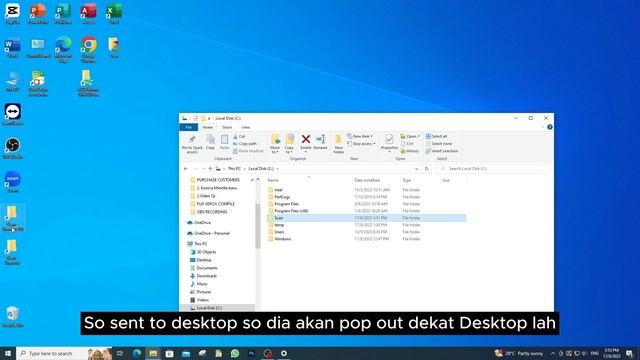Click the Up one level arrow
Viewport: 640px width, 360px height.
(210, 169)
